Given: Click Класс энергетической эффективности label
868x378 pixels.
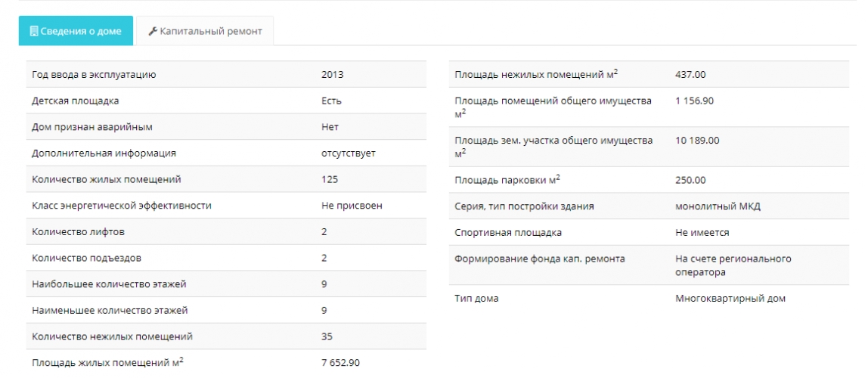Looking at the screenshot, I should click(x=122, y=206).
